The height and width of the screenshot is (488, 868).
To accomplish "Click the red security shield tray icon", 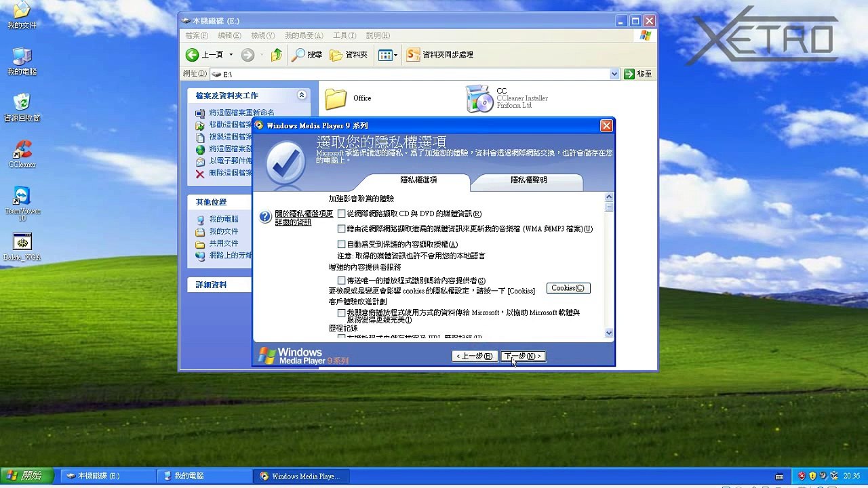I will 802,476.
